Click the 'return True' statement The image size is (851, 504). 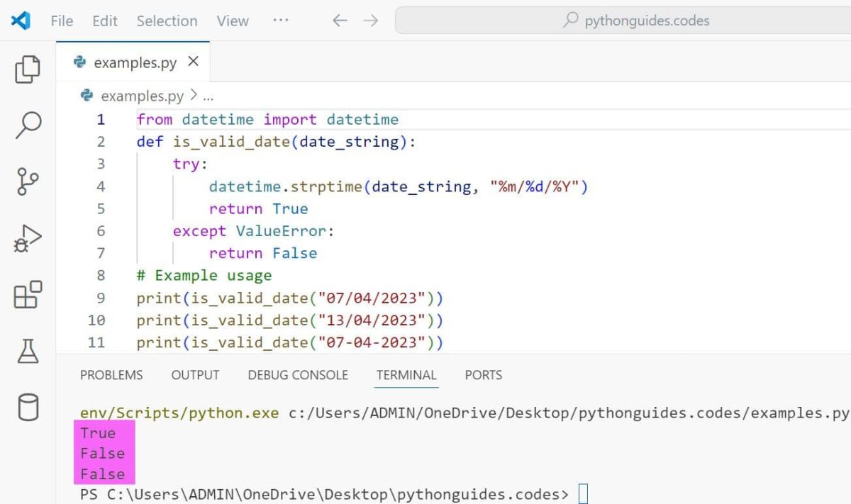[258, 208]
